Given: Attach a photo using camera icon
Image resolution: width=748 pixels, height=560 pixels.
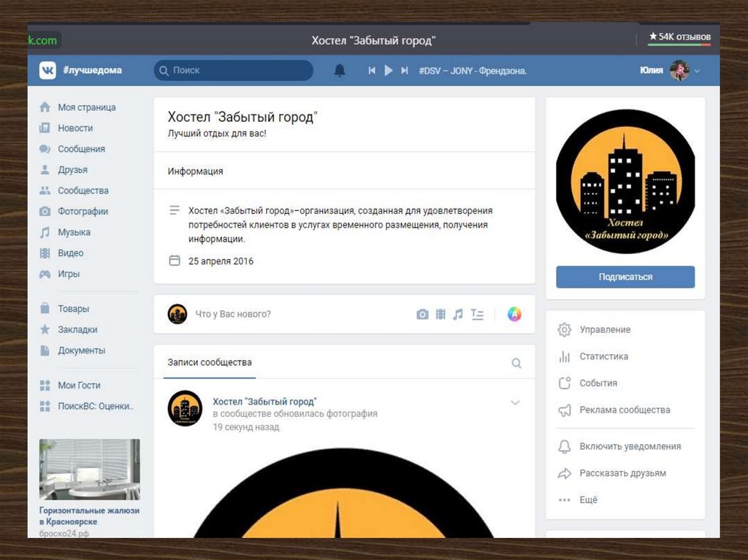Looking at the screenshot, I should (422, 315).
